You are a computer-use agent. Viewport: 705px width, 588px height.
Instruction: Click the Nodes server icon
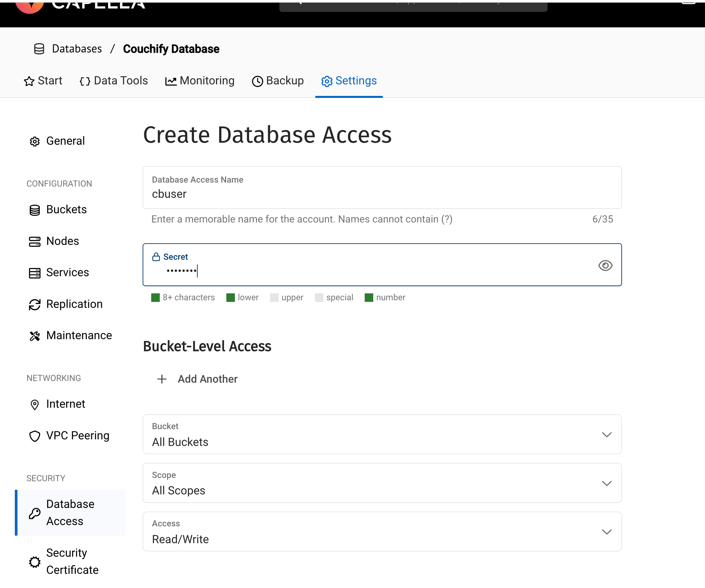[35, 242]
